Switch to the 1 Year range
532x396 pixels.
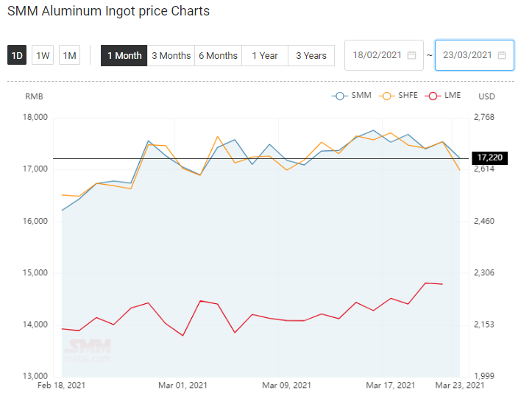(x=265, y=55)
